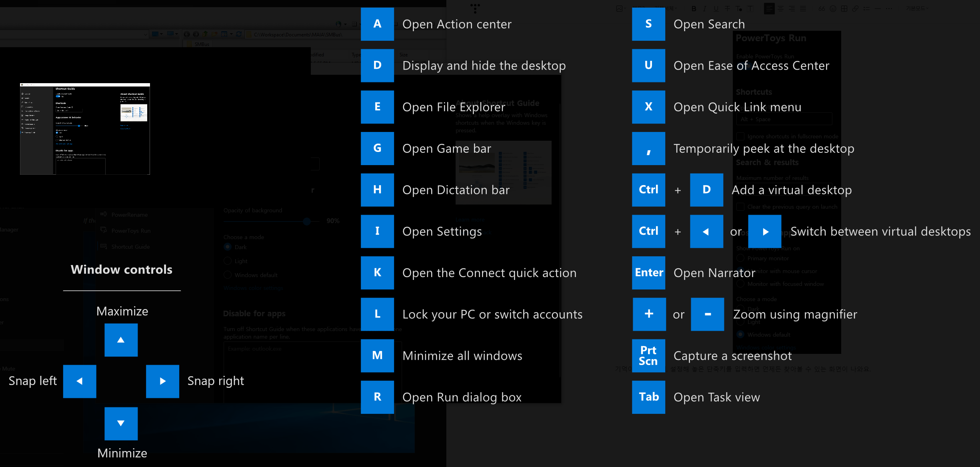Check Ignore shortcuts in fullscreen mode
This screenshot has width=980, height=467.
click(741, 136)
